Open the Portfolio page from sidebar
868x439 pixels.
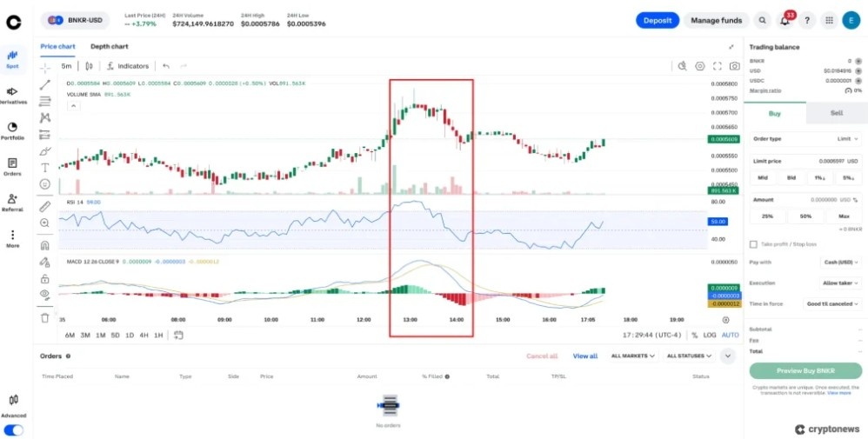coord(12,130)
